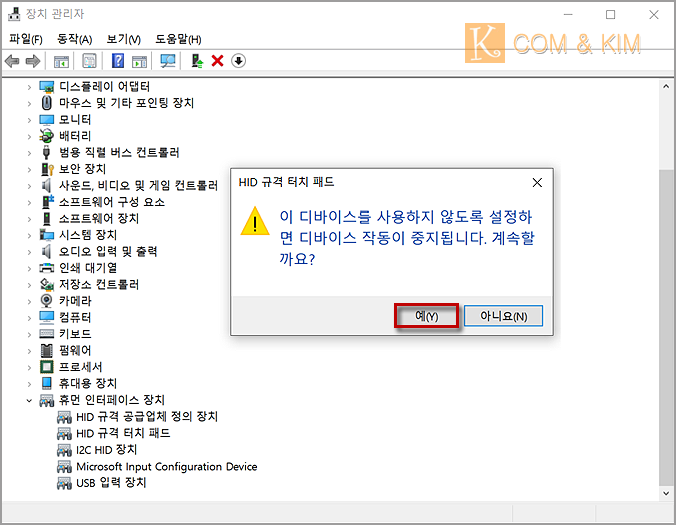Screen dimensions: 676x525
Task: Click the Back arrow toolbar icon
Action: point(12,61)
